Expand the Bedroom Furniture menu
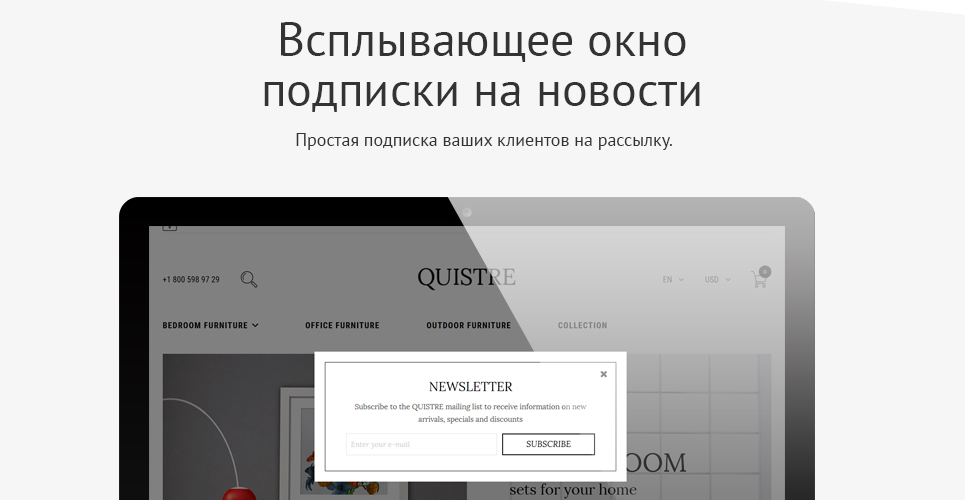Image resolution: width=965 pixels, height=500 pixels. coord(210,325)
